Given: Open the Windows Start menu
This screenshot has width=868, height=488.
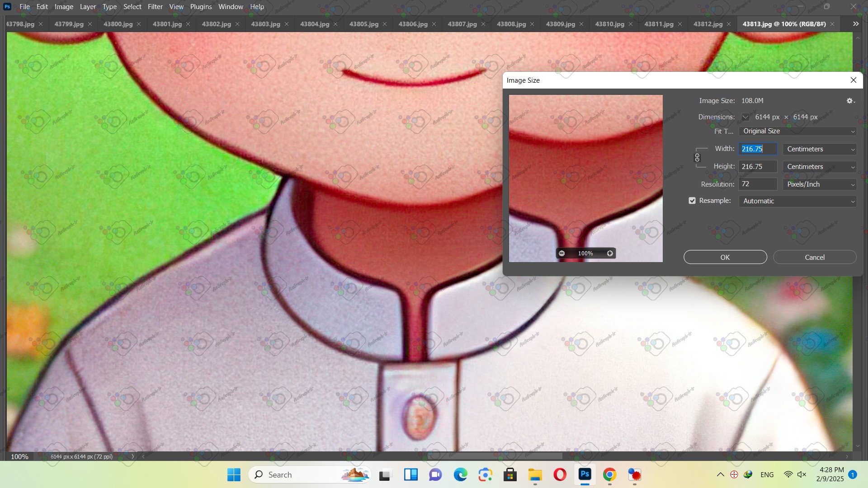Looking at the screenshot, I should [x=234, y=475].
